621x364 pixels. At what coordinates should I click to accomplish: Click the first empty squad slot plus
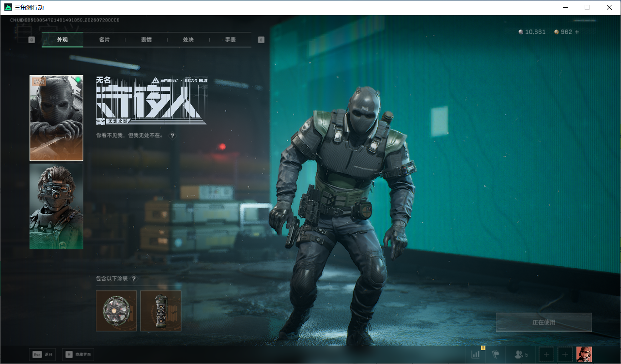tap(546, 355)
